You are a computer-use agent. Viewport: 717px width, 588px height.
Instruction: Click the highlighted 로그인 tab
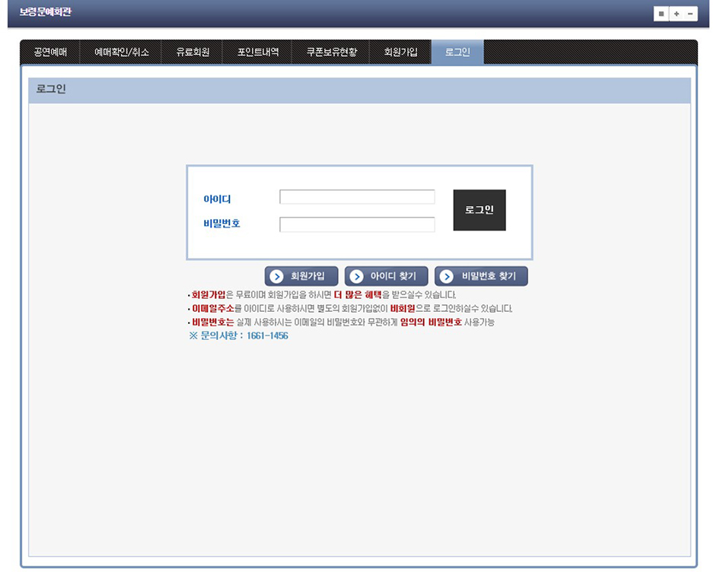[457, 52]
